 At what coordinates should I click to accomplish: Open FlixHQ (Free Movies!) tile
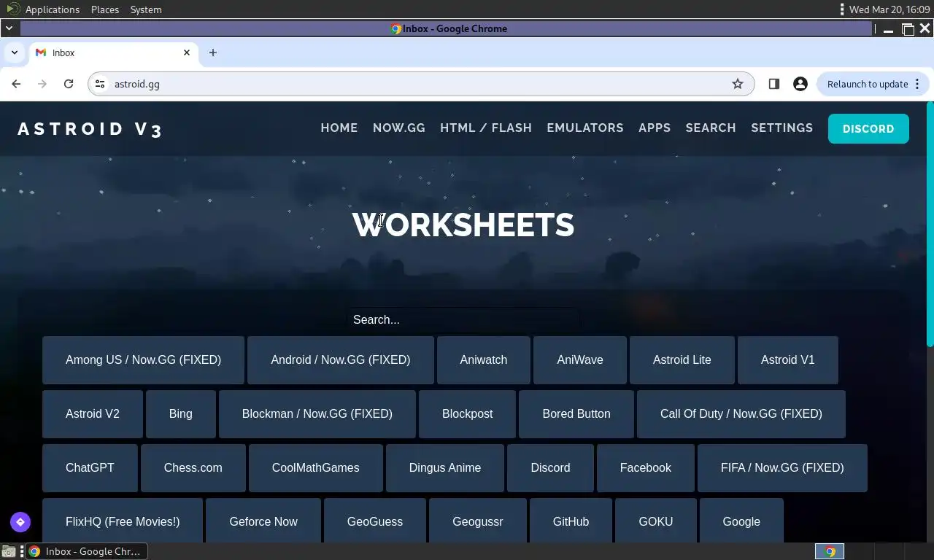(x=123, y=521)
